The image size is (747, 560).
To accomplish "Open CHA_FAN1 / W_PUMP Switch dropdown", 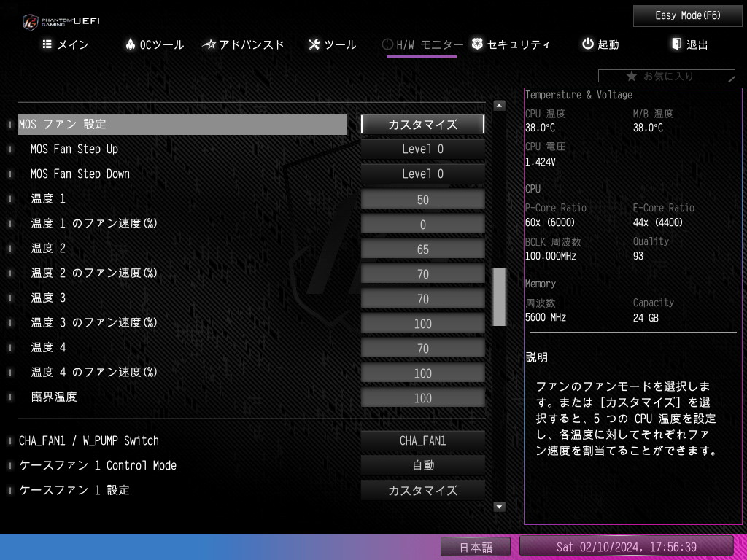I will tap(422, 441).
